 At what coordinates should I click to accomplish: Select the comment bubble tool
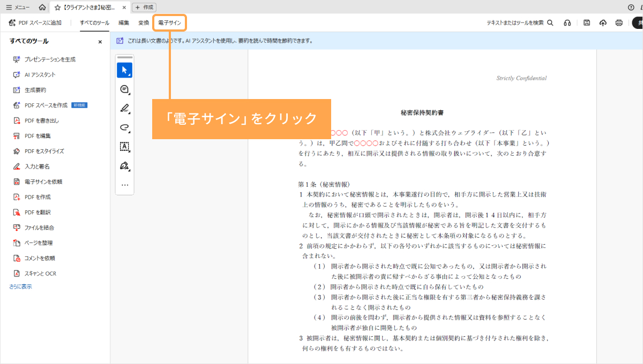coord(125,89)
